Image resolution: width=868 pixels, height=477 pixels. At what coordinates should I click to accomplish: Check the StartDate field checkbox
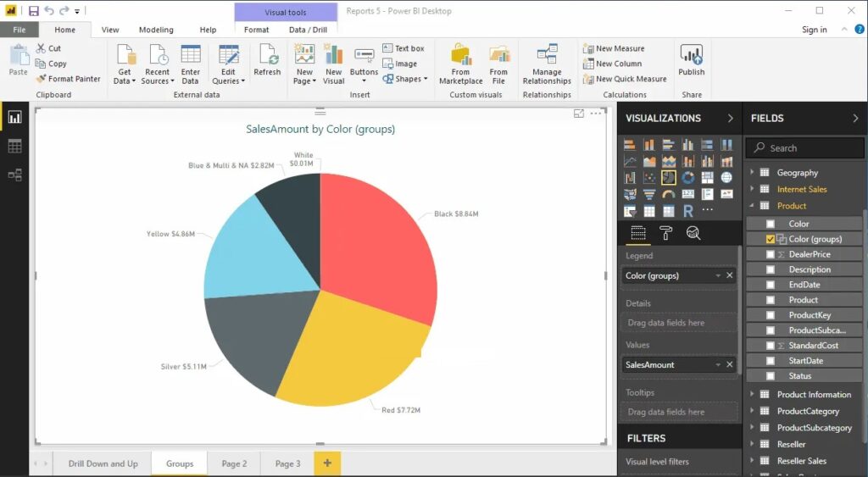tap(771, 361)
